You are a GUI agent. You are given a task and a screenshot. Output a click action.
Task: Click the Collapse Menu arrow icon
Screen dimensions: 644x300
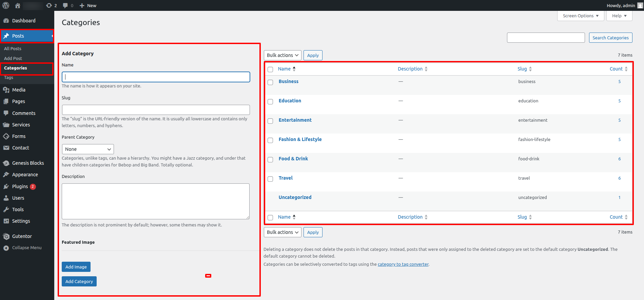point(6,248)
